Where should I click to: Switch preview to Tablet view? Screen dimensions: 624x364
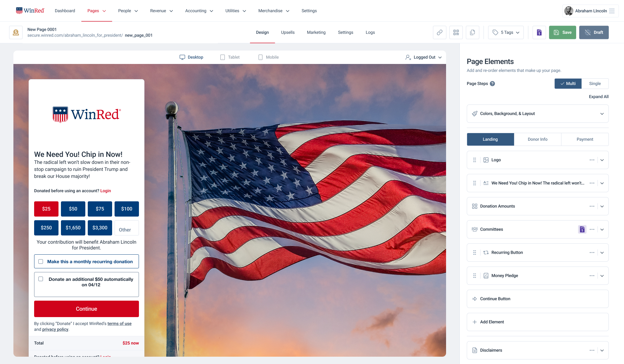pos(230,57)
